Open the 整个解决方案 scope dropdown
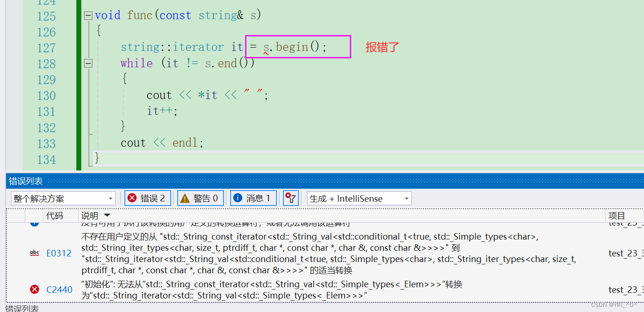The width and height of the screenshot is (644, 312). pos(63,199)
